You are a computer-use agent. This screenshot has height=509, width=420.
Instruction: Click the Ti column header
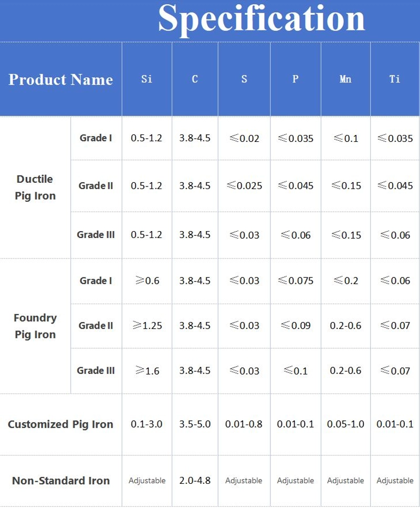coord(395,79)
